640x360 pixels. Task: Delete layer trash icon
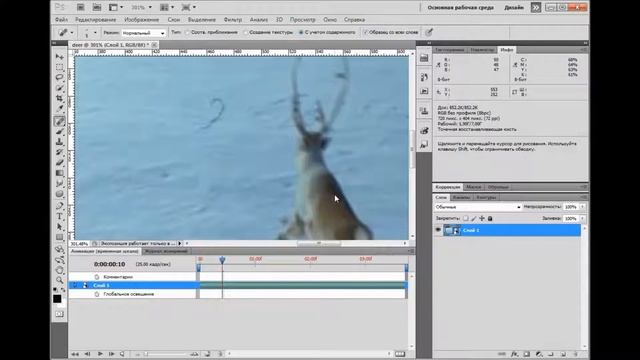[576, 354]
